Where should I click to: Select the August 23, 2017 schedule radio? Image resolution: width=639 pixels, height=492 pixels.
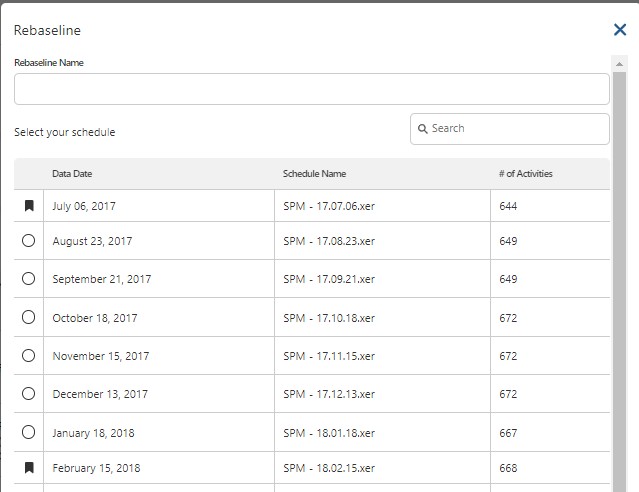(28, 241)
